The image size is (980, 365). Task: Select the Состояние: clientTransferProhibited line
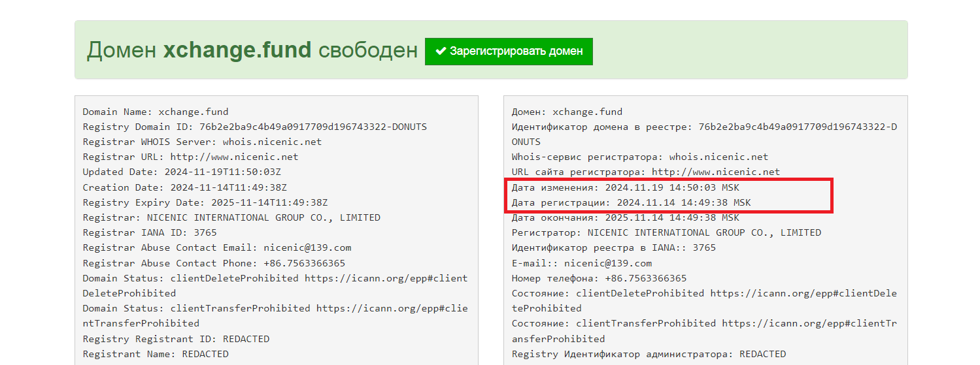(x=705, y=330)
